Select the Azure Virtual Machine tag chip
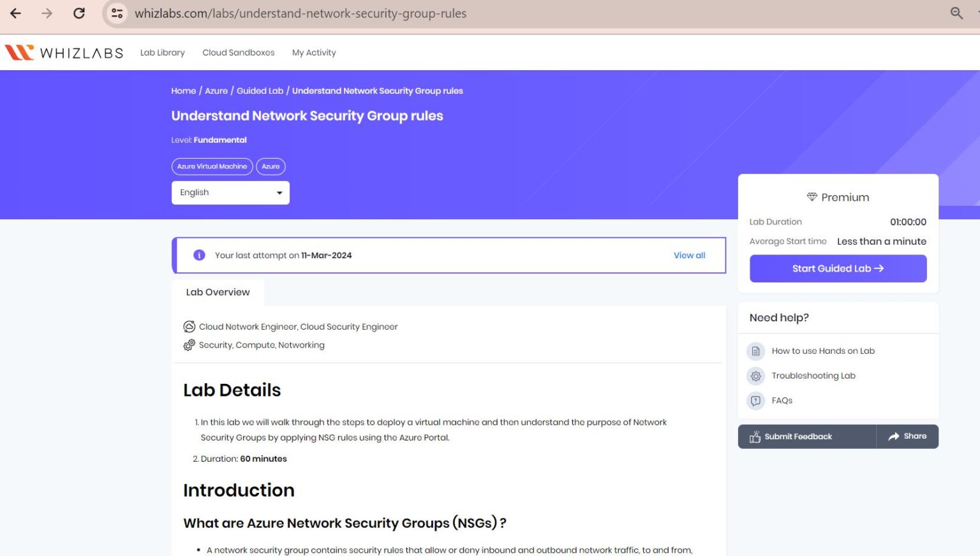Image resolution: width=980 pixels, height=556 pixels. click(x=211, y=166)
